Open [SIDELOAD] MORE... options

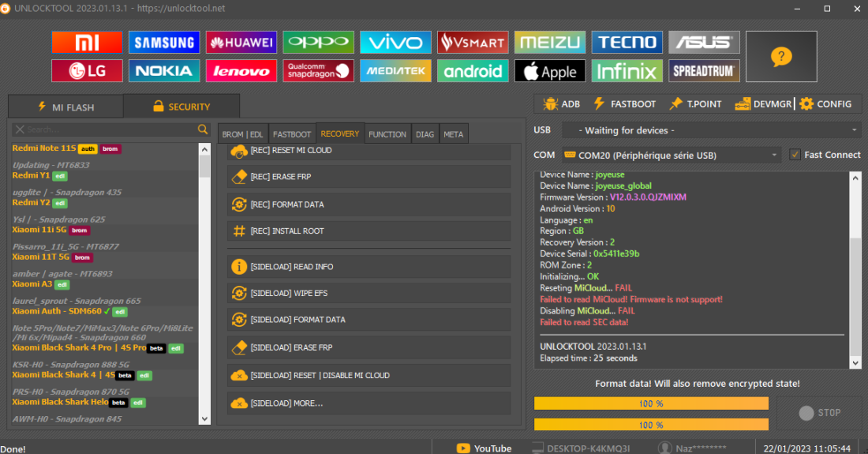pos(369,403)
